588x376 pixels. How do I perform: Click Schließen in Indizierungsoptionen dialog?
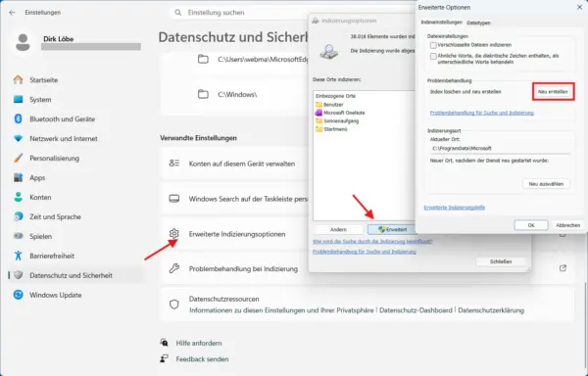tap(501, 261)
